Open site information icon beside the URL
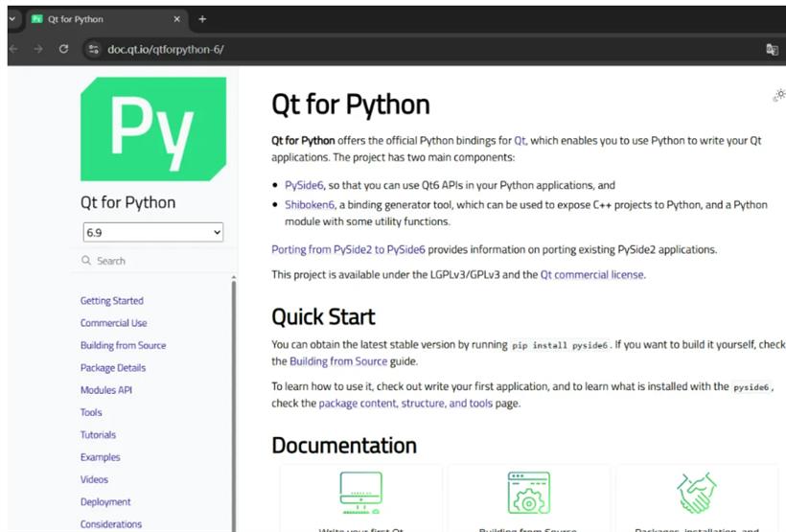This screenshot has width=786, height=532. pyautogui.click(x=94, y=49)
